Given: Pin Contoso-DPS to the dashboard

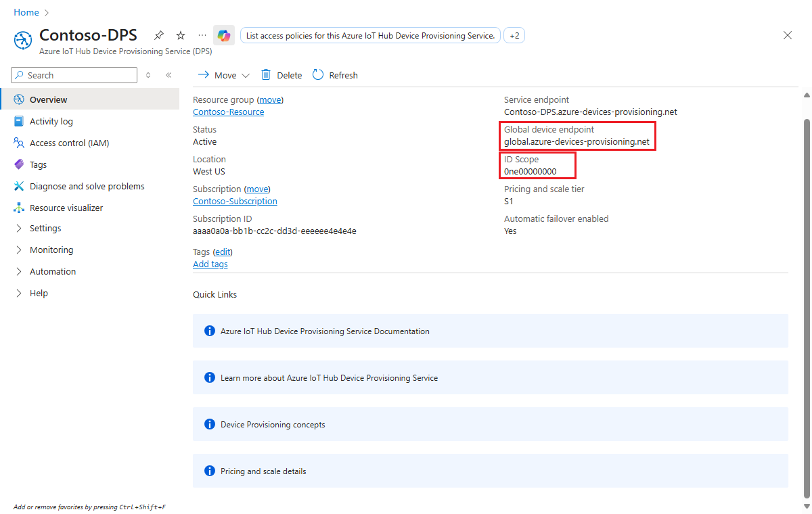Looking at the screenshot, I should [158, 34].
